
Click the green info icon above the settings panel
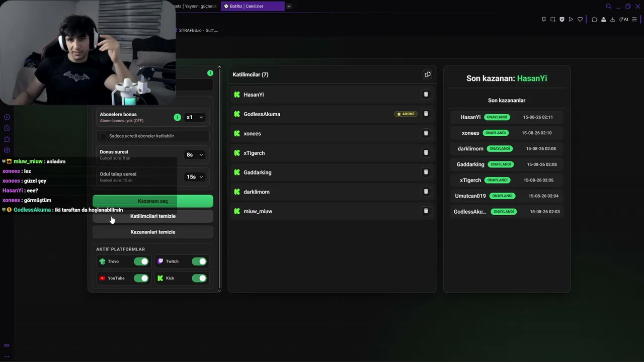point(210,73)
